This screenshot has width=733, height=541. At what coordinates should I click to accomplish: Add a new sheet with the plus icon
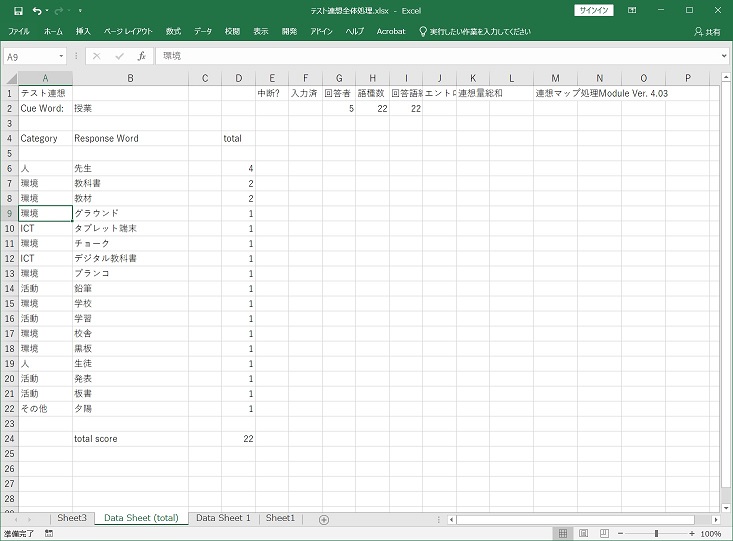pyautogui.click(x=323, y=519)
